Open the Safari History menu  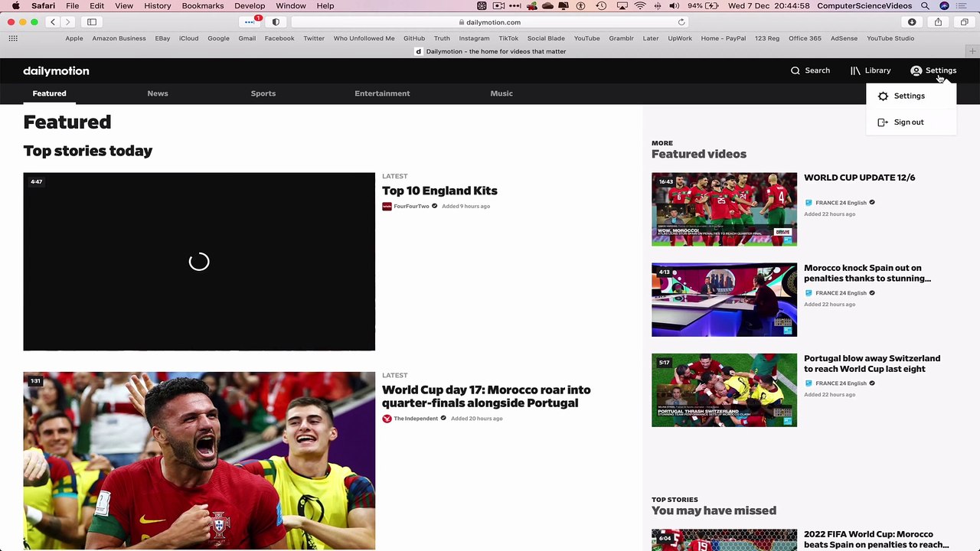pos(158,6)
